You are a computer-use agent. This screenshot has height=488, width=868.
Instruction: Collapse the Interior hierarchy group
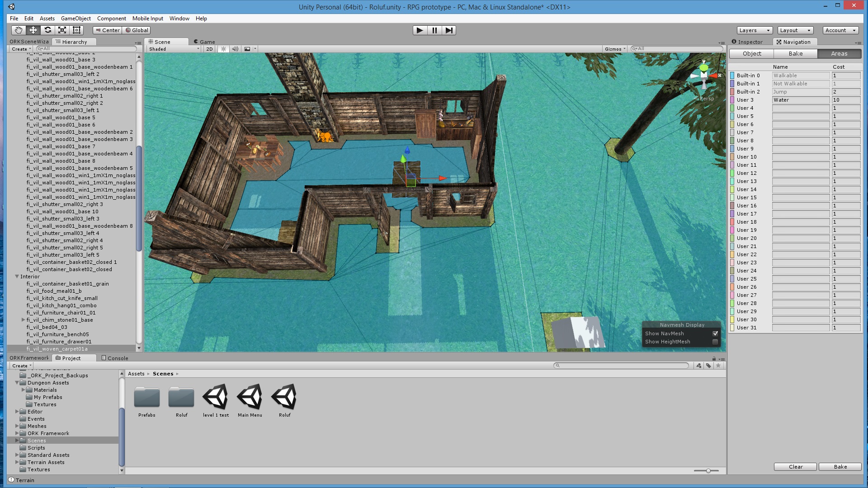click(x=17, y=277)
